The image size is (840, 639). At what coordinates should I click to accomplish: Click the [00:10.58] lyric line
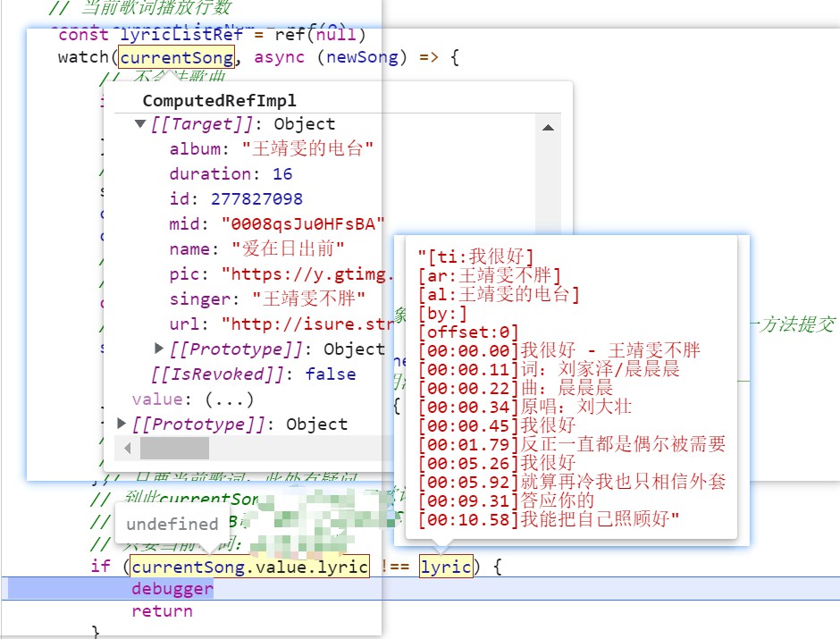(549, 518)
